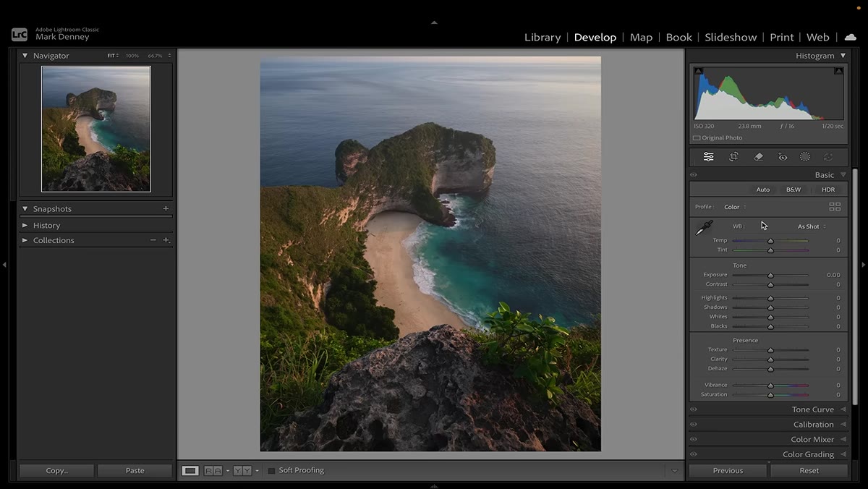The image size is (868, 489).
Task: Toggle Calibration panel eye switch
Action: (x=694, y=425)
